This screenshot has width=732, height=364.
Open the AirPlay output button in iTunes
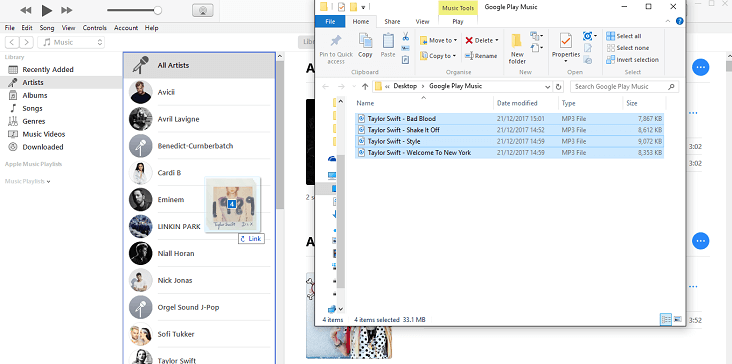[203, 10]
